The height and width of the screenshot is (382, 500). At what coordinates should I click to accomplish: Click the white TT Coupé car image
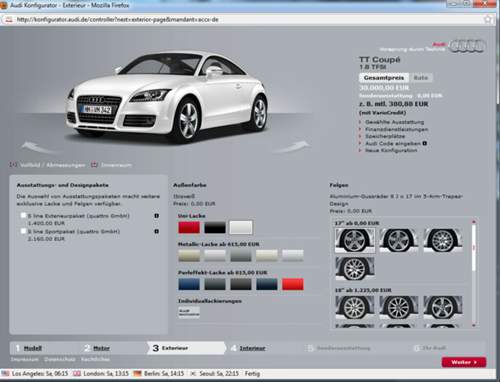coord(167,97)
